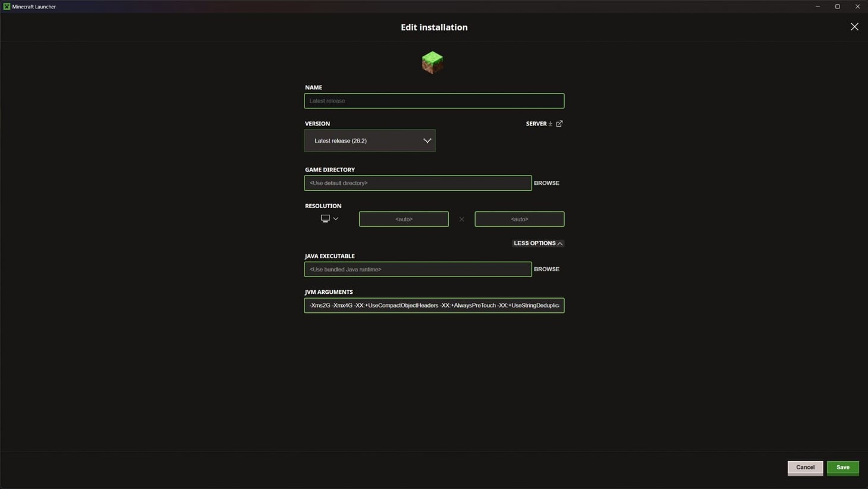The image size is (868, 489).
Task: Click the "JVM ARGUMENTS" label
Action: 329,292
